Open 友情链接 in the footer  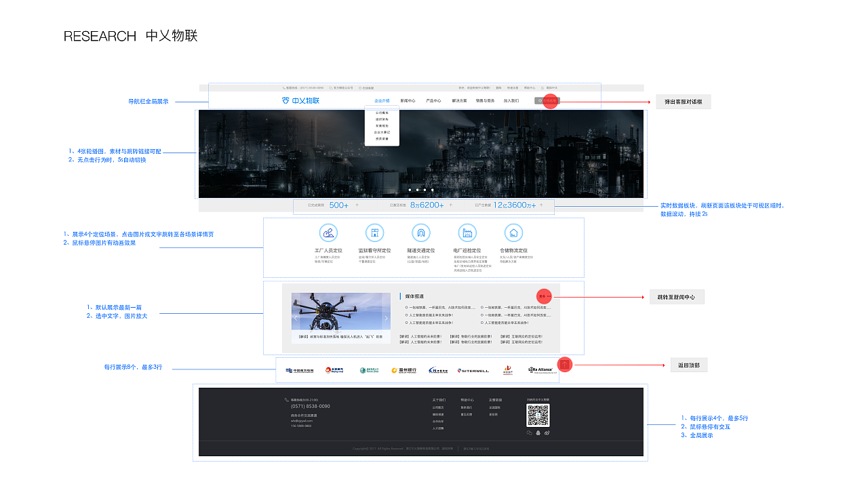(496, 400)
